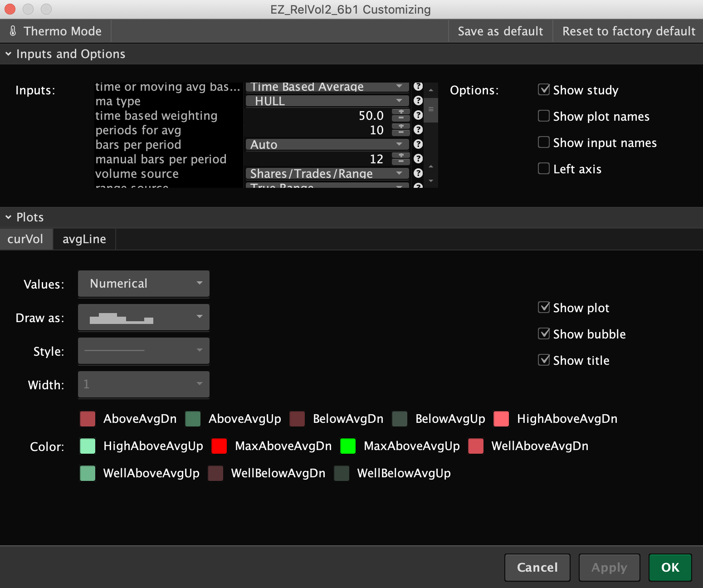Viewport: 703px width, 588px height.
Task: Open the Width dropdown
Action: 144,384
